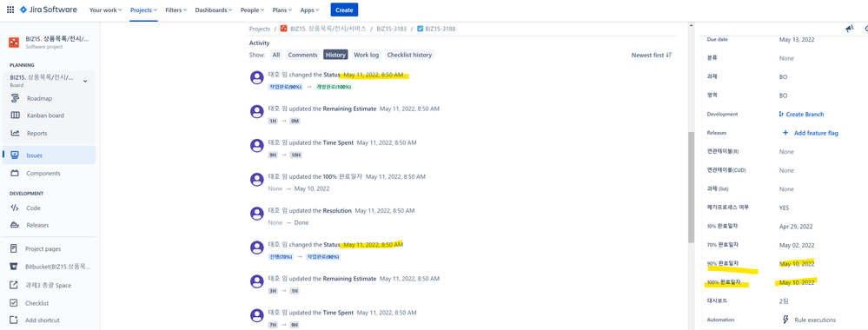Click the Due date value May 13, 2022

point(797,40)
